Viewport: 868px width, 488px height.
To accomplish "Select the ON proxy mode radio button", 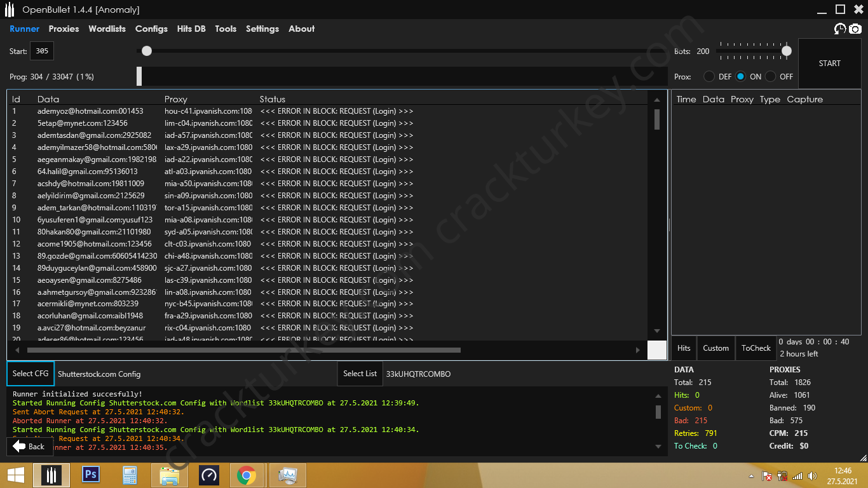I will tap(740, 76).
